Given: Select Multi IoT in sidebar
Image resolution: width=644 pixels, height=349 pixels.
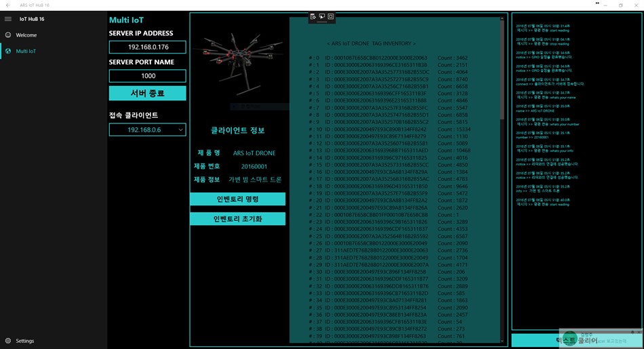Looking at the screenshot, I should pos(26,52).
